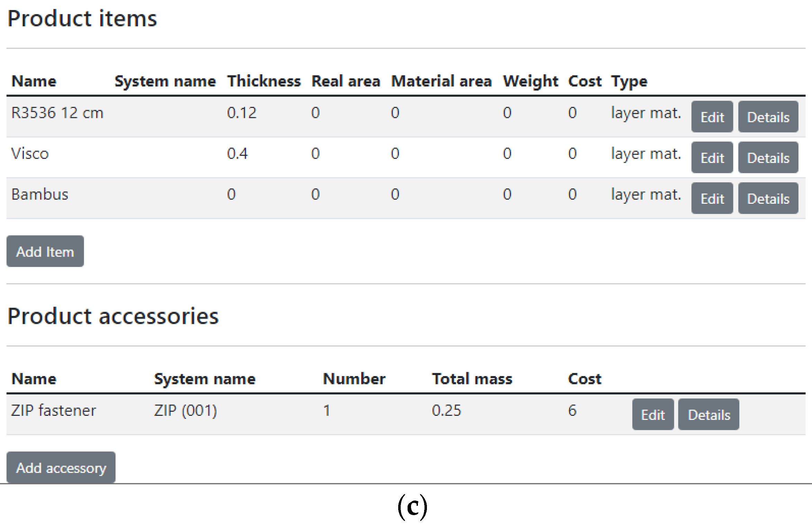Viewport: 812px width, 531px height.
Task: Select the 0.12 thickness value
Action: (241, 113)
